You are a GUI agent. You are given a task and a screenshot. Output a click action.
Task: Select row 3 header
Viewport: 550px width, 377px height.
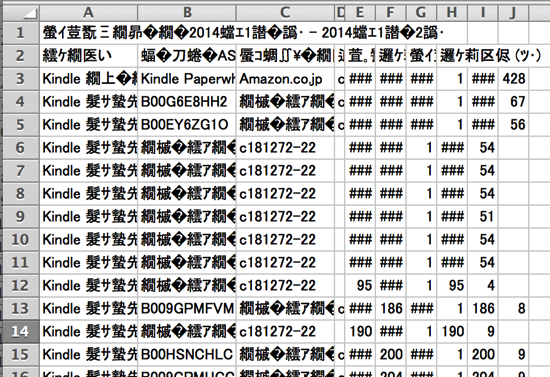click(x=21, y=79)
